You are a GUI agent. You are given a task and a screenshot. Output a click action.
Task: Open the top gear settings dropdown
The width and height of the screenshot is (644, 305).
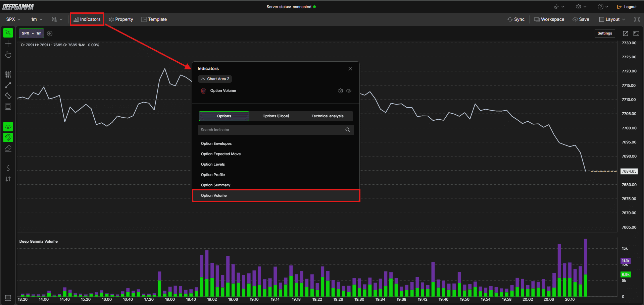point(581,7)
